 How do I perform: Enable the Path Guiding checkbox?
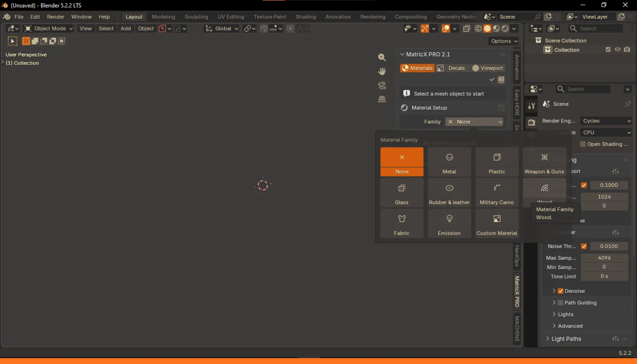click(x=561, y=303)
